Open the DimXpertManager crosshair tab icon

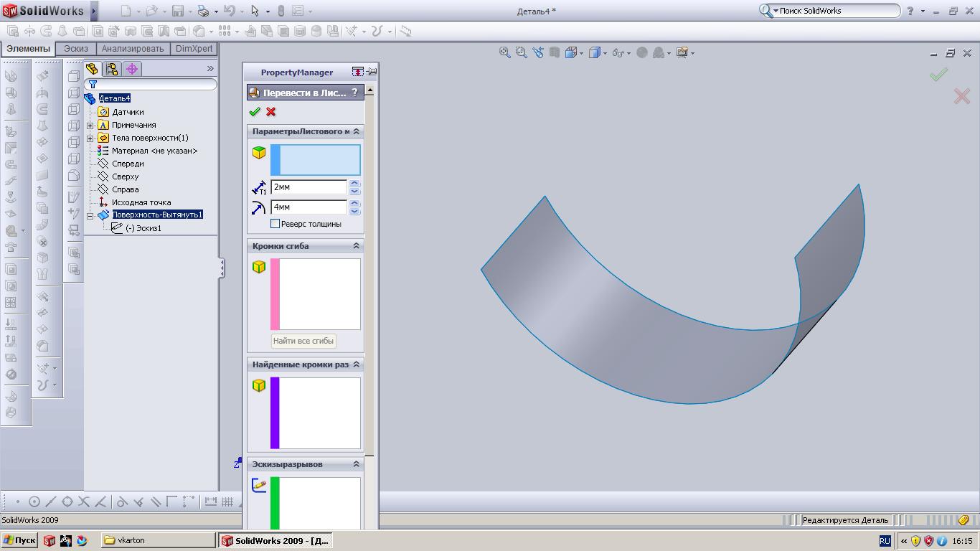(132, 69)
